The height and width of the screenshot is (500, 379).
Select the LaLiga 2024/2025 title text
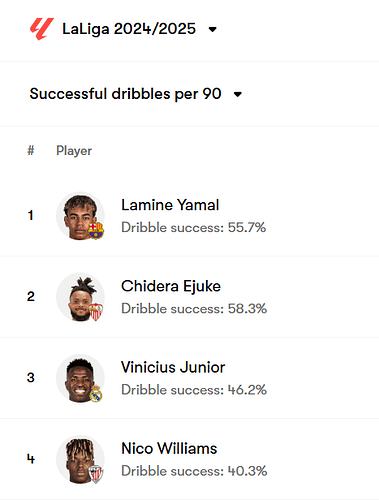(129, 29)
